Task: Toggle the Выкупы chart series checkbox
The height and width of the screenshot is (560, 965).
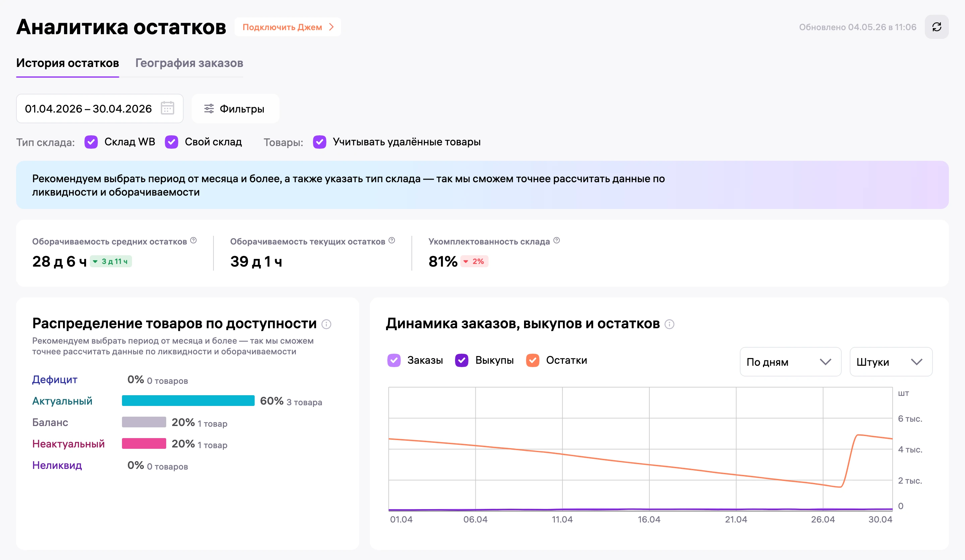Action: click(x=462, y=360)
